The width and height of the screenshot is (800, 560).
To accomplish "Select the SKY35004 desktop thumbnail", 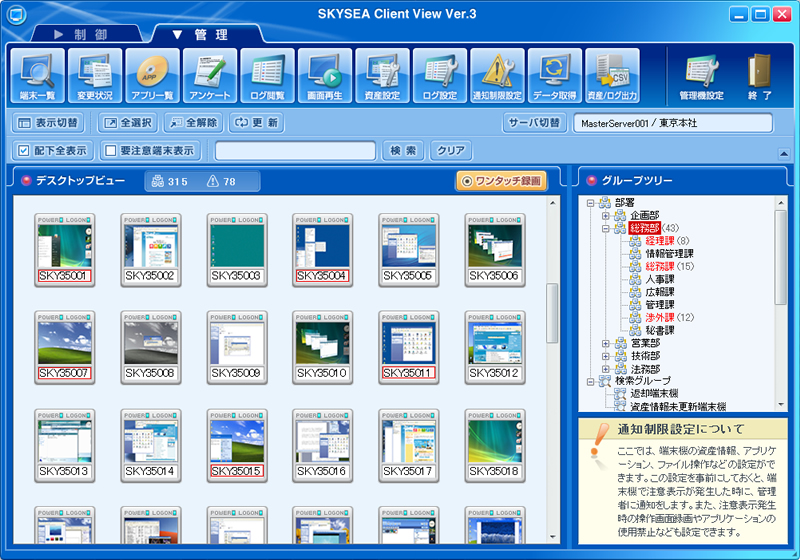I will point(322,250).
